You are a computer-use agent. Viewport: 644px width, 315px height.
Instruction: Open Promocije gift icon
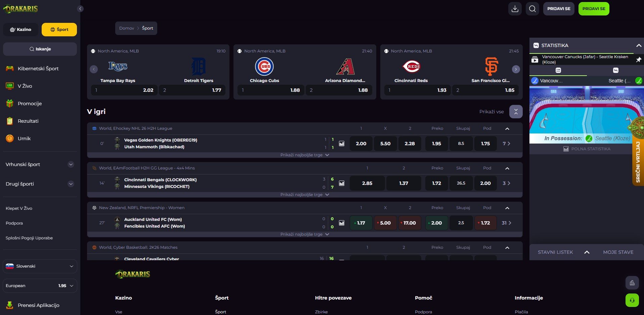click(10, 104)
